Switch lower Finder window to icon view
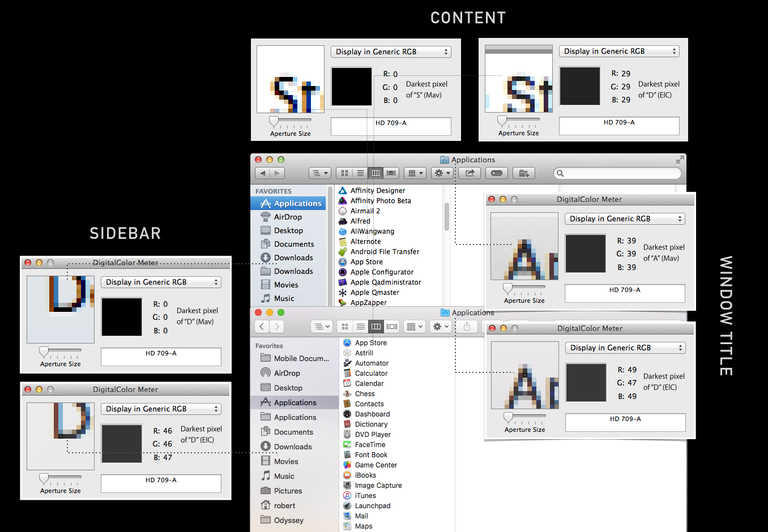Viewport: 768px width, 532px height. [344, 327]
